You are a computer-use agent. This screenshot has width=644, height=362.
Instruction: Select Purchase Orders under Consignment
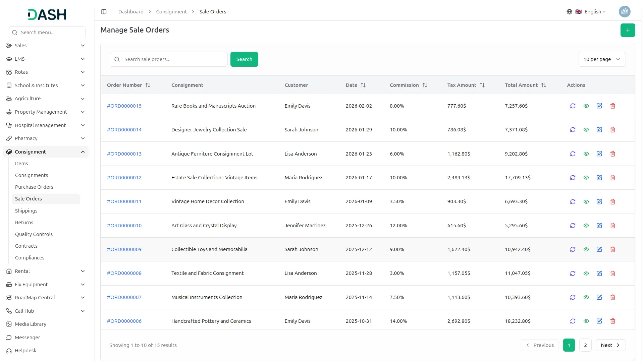(x=34, y=187)
